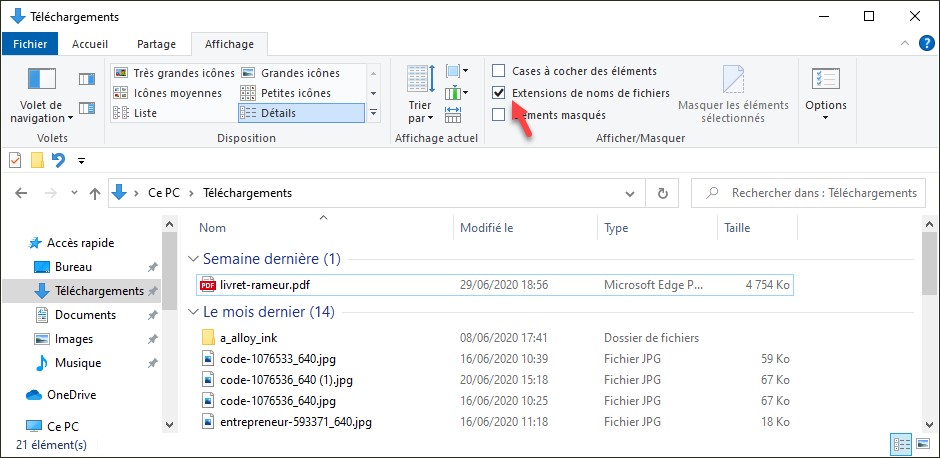Switch to the Partage tab

click(156, 44)
